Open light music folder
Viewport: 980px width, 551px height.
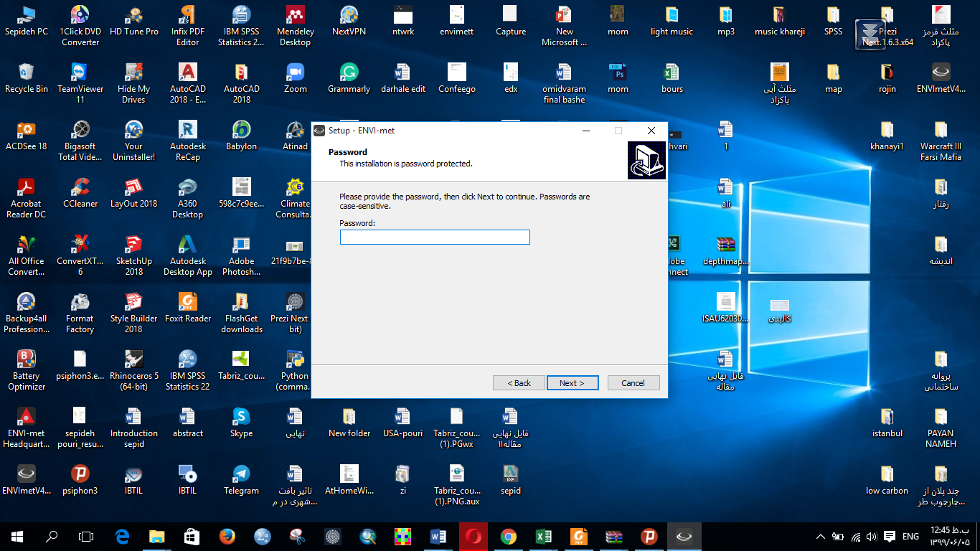[672, 21]
